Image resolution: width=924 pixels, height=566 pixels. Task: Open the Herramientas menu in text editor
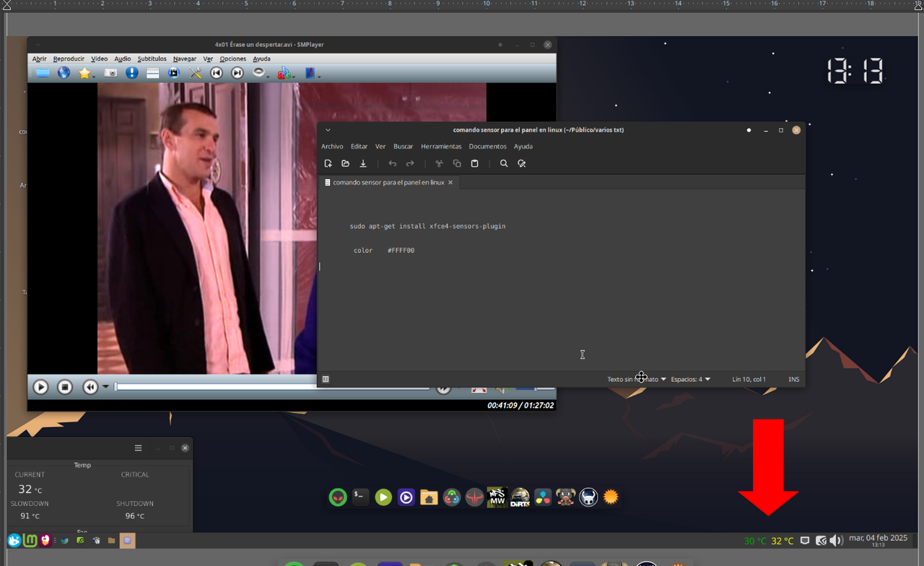click(x=441, y=147)
